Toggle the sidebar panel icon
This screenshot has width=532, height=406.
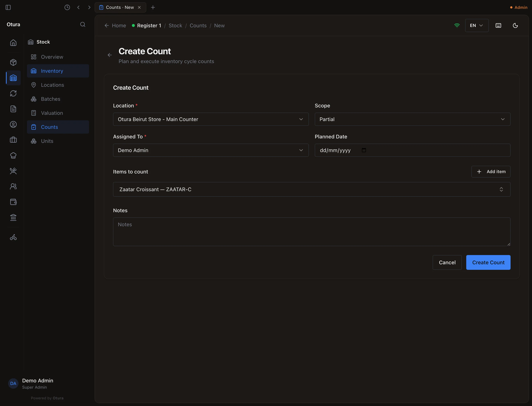pos(8,8)
